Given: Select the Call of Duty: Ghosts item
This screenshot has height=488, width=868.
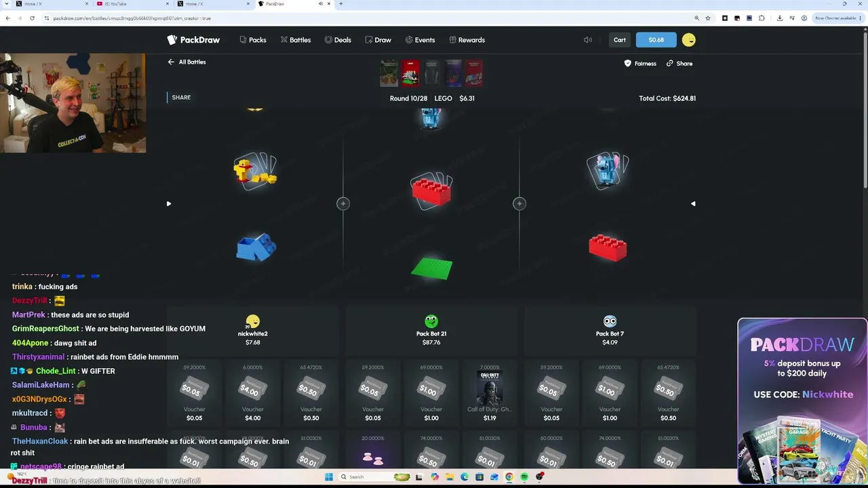Looking at the screenshot, I should (490, 394).
